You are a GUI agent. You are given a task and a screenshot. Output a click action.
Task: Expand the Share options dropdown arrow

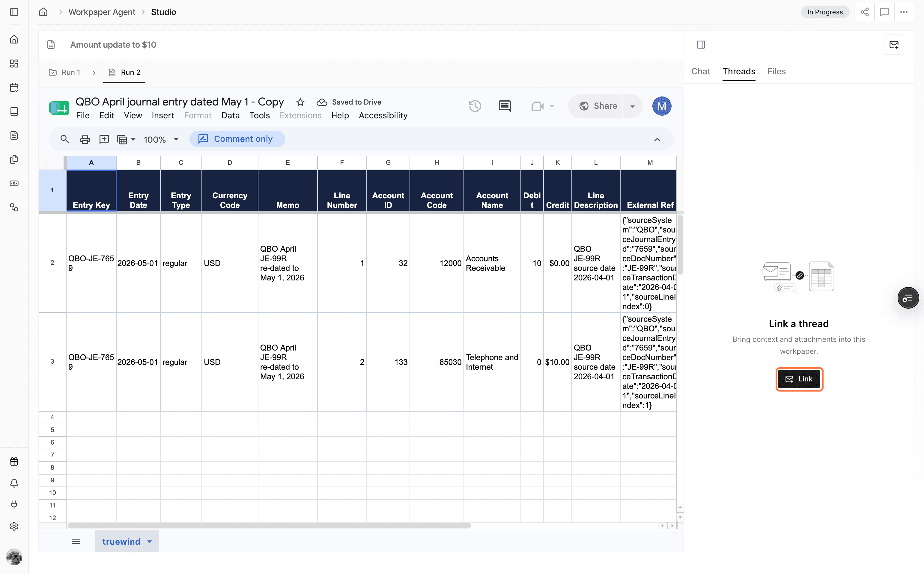coord(632,106)
